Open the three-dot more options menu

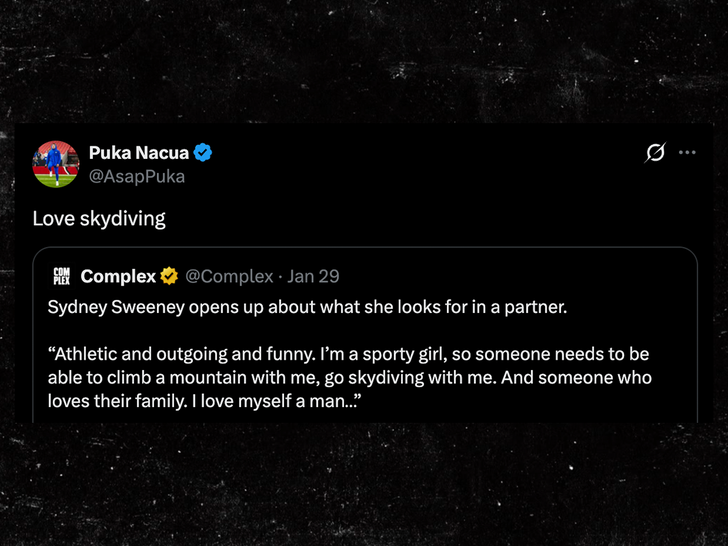[x=687, y=153]
